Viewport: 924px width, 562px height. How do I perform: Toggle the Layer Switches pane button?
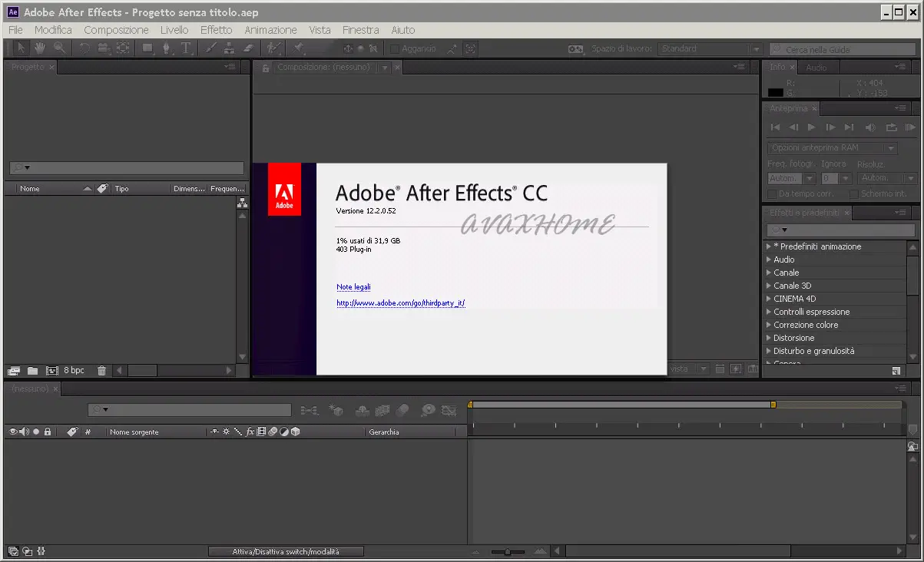pyautogui.click(x=13, y=551)
